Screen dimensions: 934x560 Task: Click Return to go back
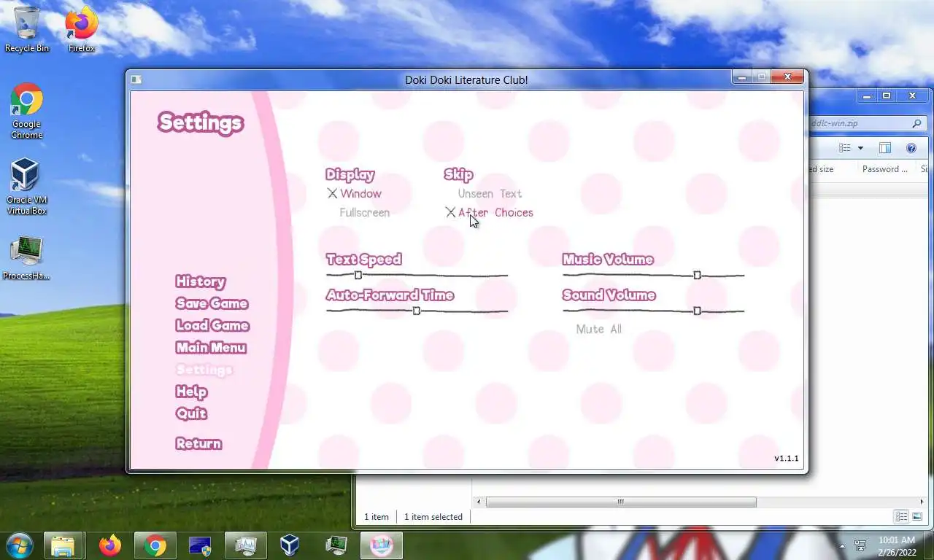click(198, 443)
